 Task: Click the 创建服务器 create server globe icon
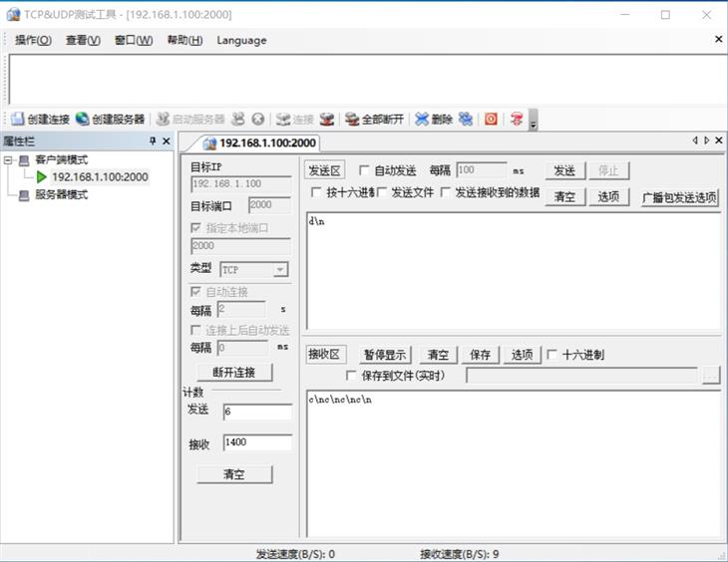point(82,119)
